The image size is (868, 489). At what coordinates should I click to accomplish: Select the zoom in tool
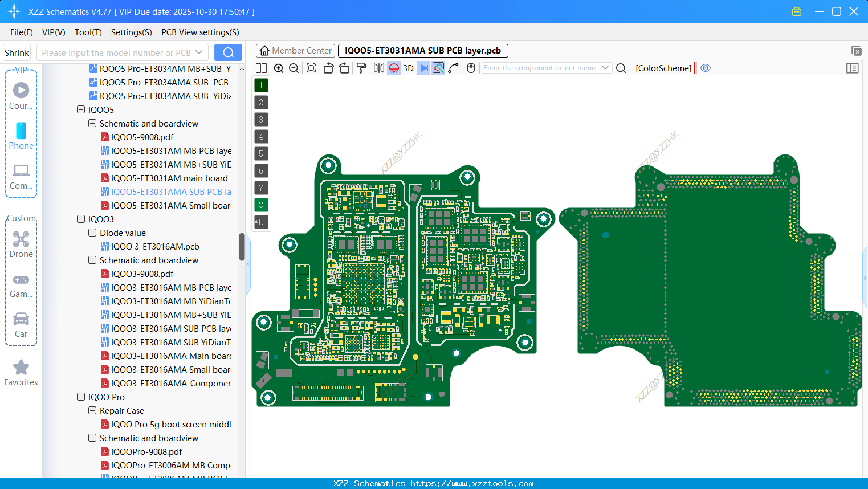click(279, 68)
